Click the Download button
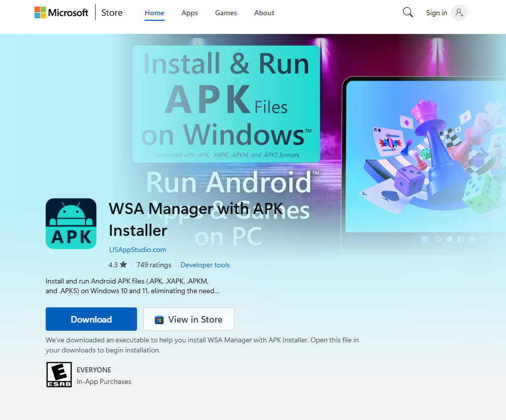This screenshot has height=420, width=506. (91, 319)
